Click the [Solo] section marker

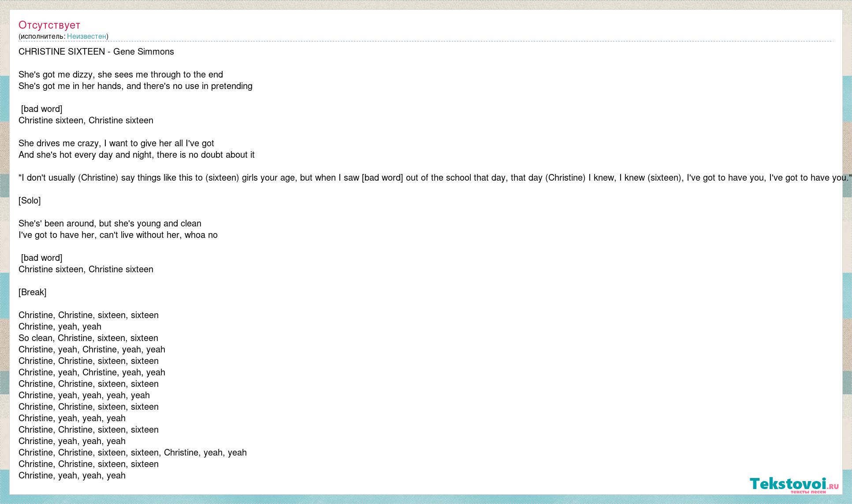pos(30,200)
